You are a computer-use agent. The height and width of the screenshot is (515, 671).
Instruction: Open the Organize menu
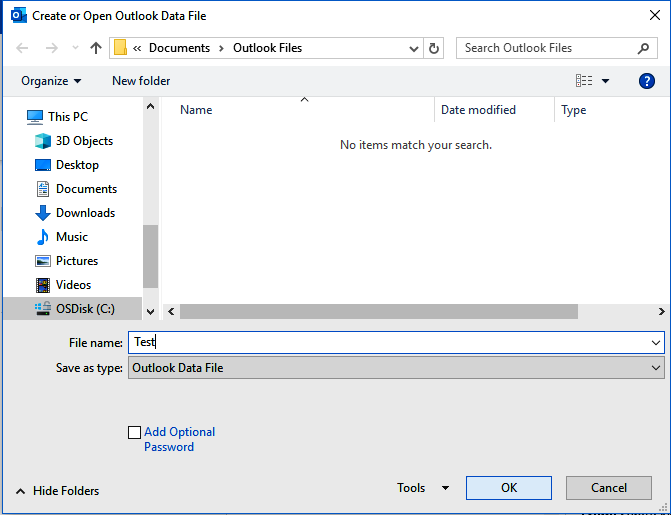pos(51,81)
